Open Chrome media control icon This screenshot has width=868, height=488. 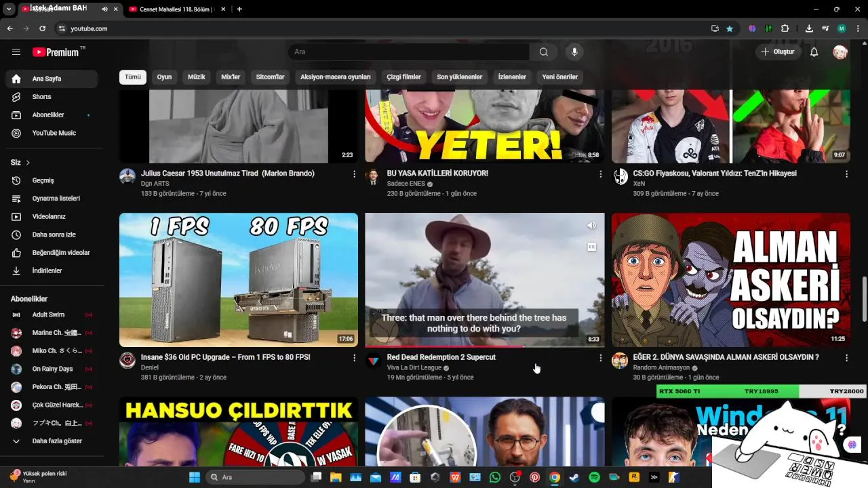click(x=825, y=28)
